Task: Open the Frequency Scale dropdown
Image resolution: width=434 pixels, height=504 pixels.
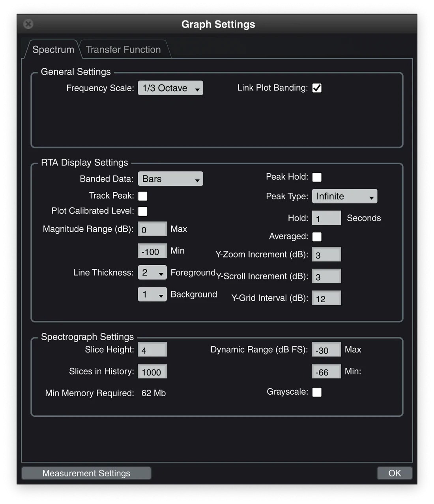Action: click(170, 88)
